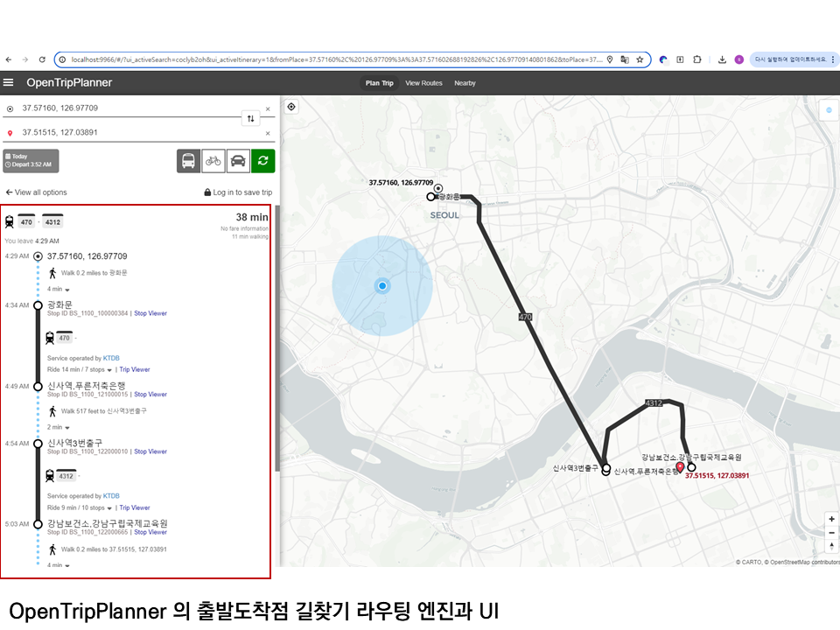
Task: Zoom in the map with plus button
Action: click(831, 519)
